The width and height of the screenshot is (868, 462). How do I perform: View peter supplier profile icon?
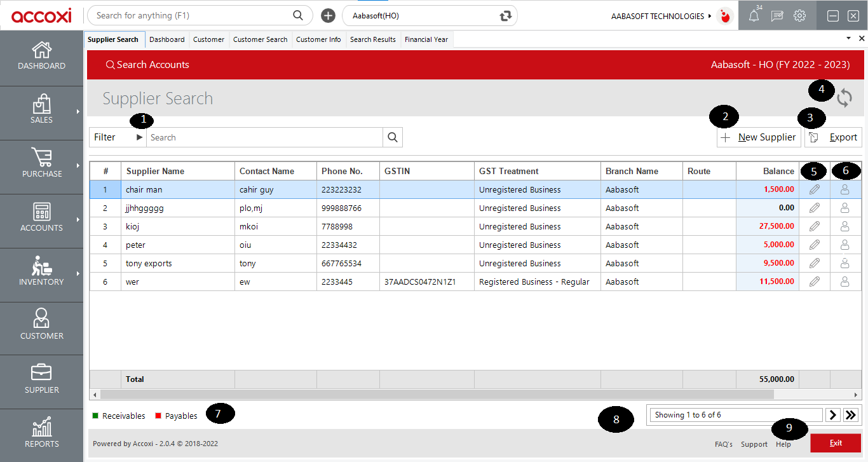(x=845, y=245)
